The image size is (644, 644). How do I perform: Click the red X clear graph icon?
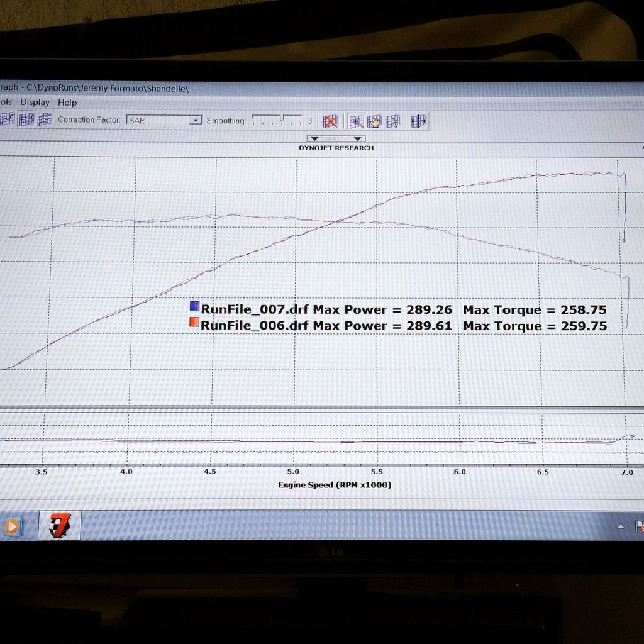pos(330,121)
